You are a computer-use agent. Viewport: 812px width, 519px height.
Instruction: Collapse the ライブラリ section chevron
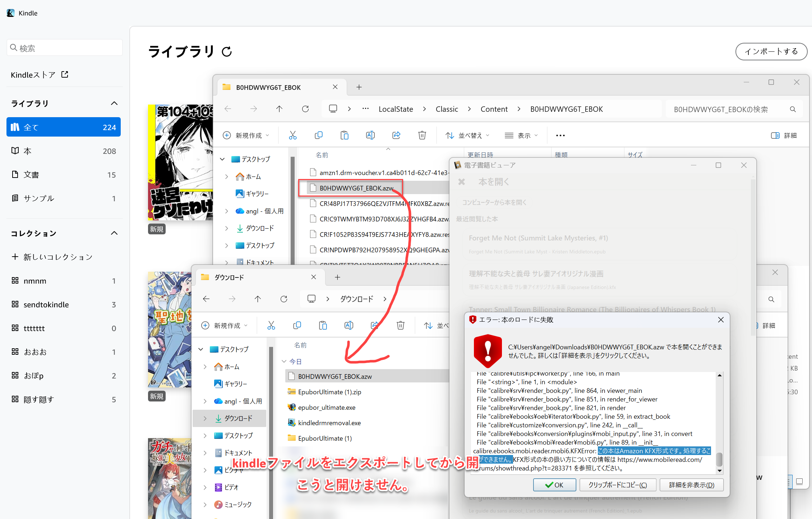114,104
